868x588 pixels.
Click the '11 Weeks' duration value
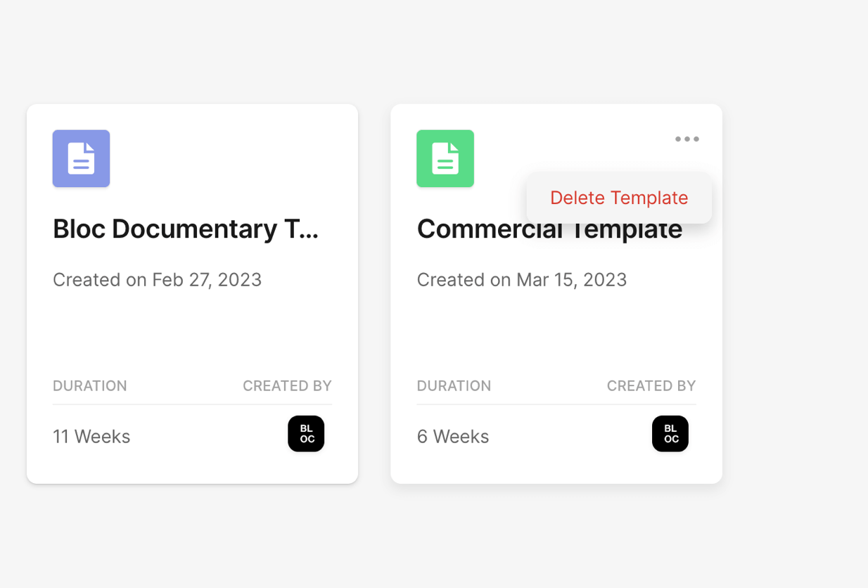coord(91,437)
